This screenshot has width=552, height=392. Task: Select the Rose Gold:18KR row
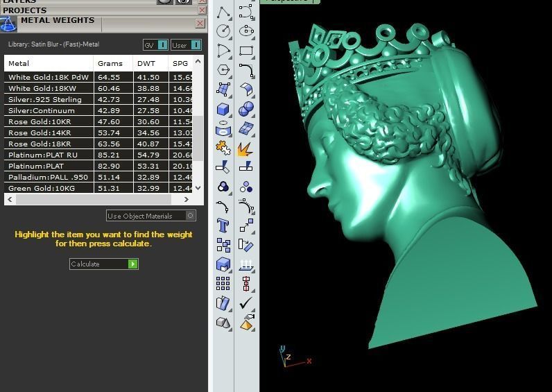98,144
